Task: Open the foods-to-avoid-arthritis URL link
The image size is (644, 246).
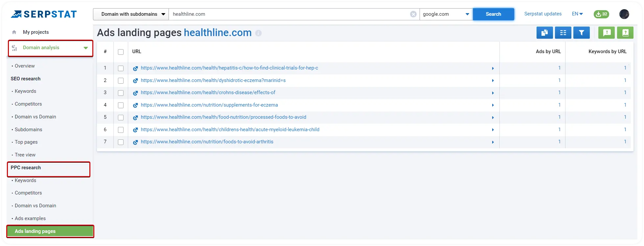Action: pos(207,142)
